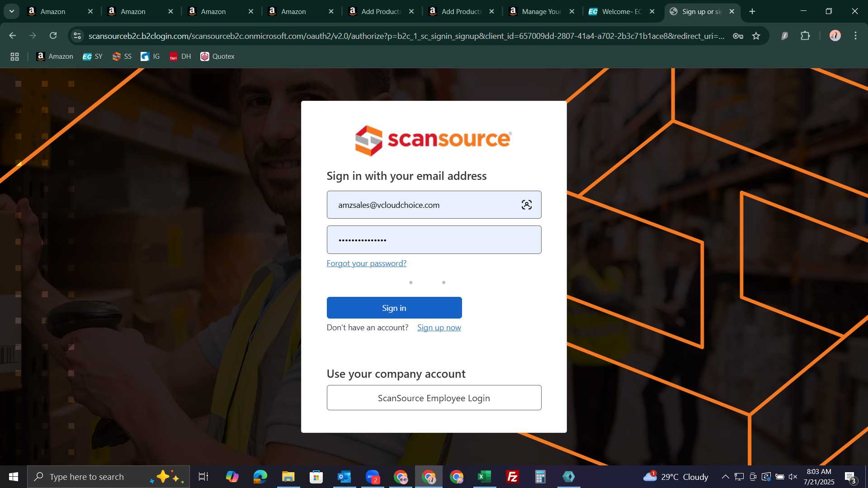Open the Quotex bookmark
The image size is (868, 488).
[x=217, y=56]
